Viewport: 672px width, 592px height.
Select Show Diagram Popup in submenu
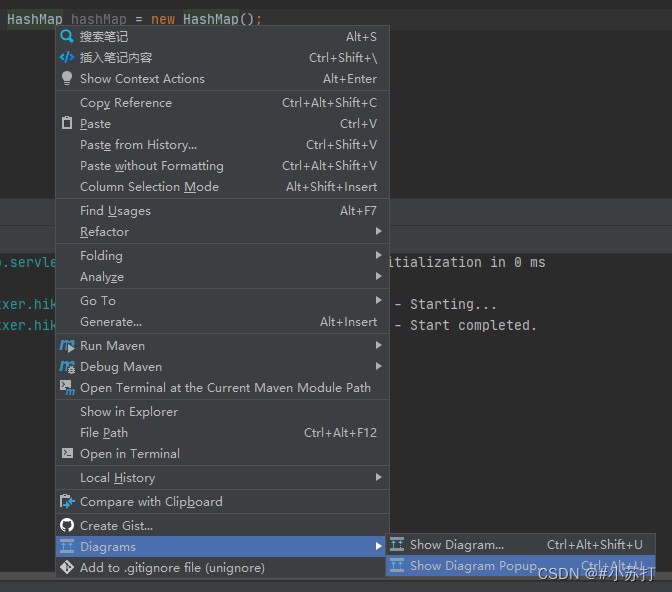pyautogui.click(x=521, y=565)
